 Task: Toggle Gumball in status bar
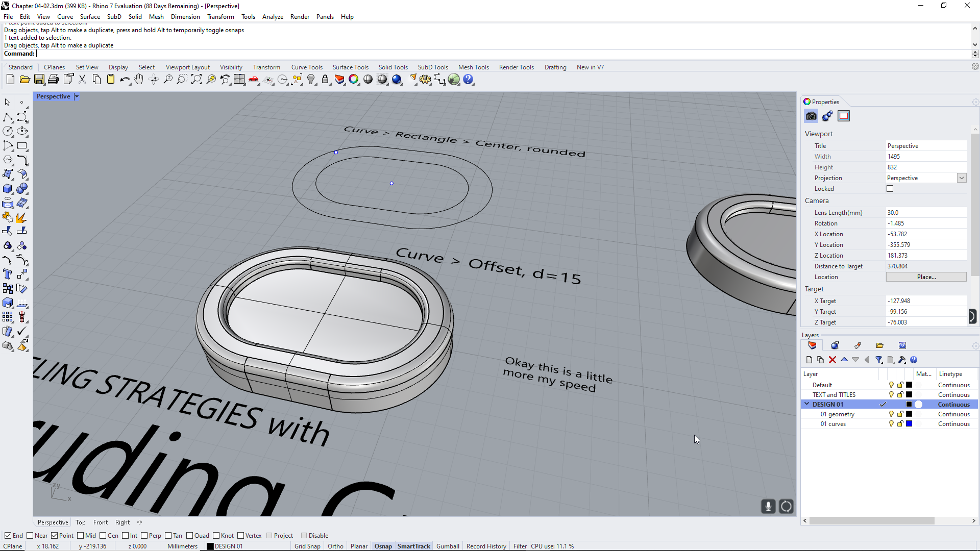pos(448,546)
